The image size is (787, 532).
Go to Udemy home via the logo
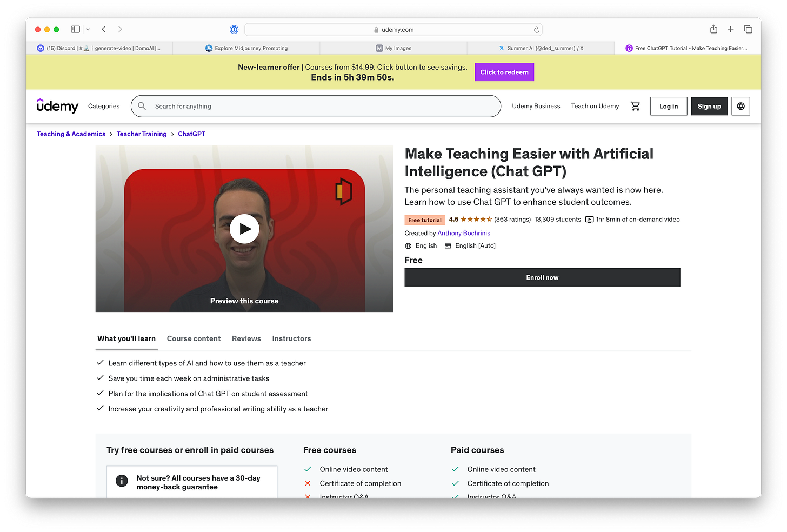(x=57, y=106)
